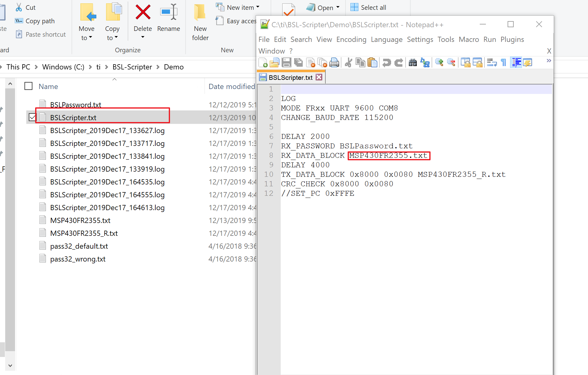Viewport: 588px width, 375px height.
Task: Select the MSP430FR2355_R.txt file
Action: tap(84, 233)
